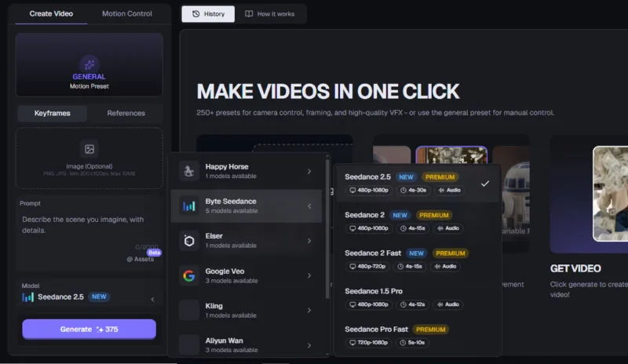Click the Seedance 2.5 480p-1080p resolution tag
This screenshot has width=628, height=364.
tap(368, 190)
